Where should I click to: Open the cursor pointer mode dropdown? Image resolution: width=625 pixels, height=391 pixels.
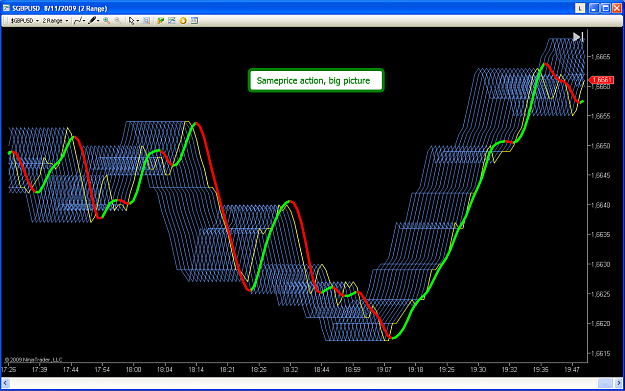tap(133, 21)
